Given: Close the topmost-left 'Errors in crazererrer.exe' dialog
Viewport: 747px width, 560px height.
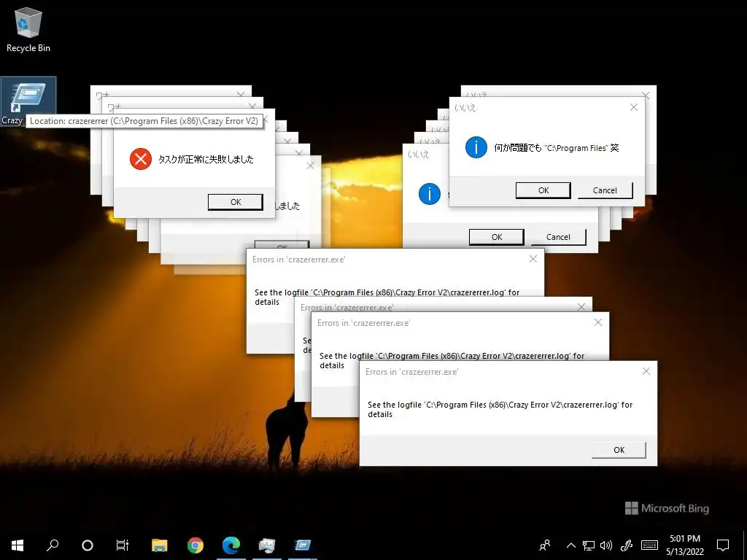Looking at the screenshot, I should (533, 259).
